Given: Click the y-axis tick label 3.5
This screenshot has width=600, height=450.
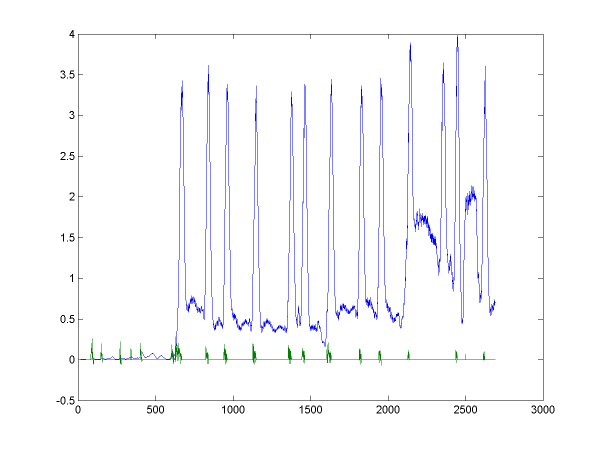Looking at the screenshot, I should pos(64,75).
